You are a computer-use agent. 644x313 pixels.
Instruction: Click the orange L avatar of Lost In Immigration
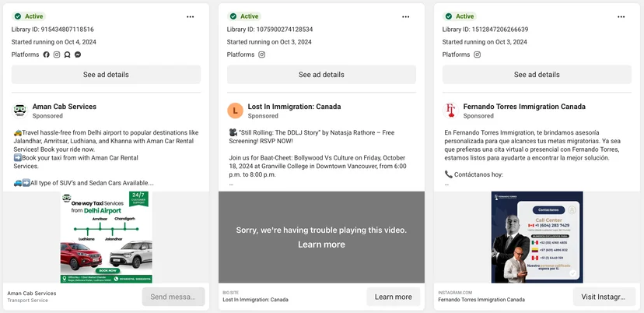[235, 111]
